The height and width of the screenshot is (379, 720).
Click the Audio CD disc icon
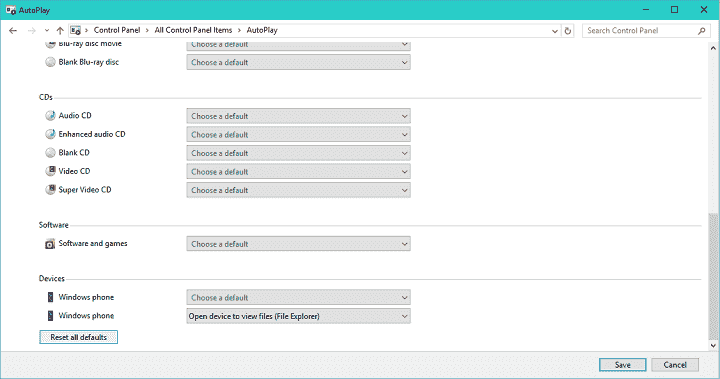(50, 115)
